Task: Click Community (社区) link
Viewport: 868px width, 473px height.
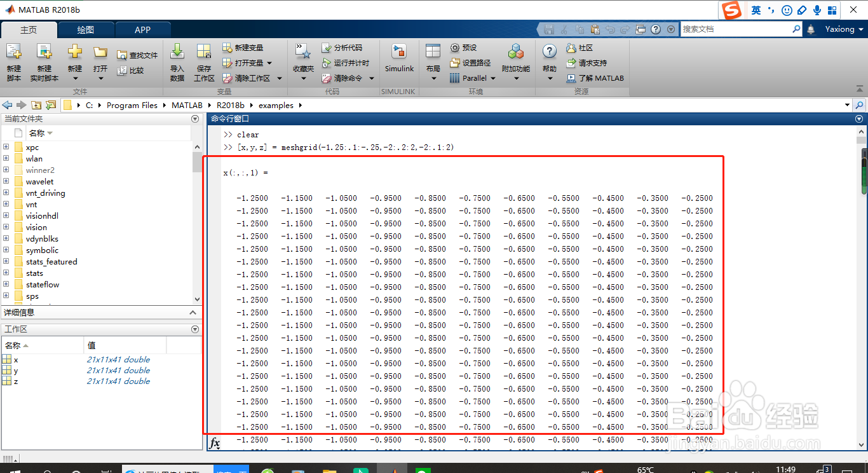Action: tap(580, 48)
